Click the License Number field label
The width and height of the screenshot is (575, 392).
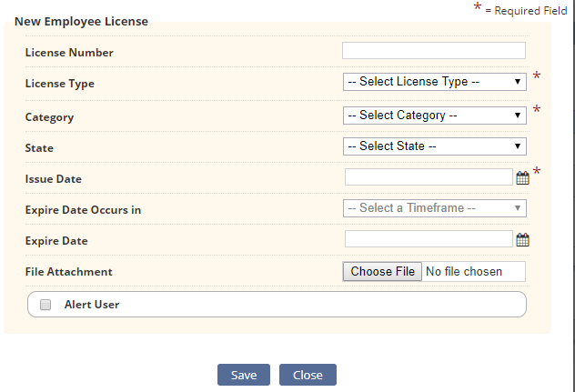click(69, 53)
